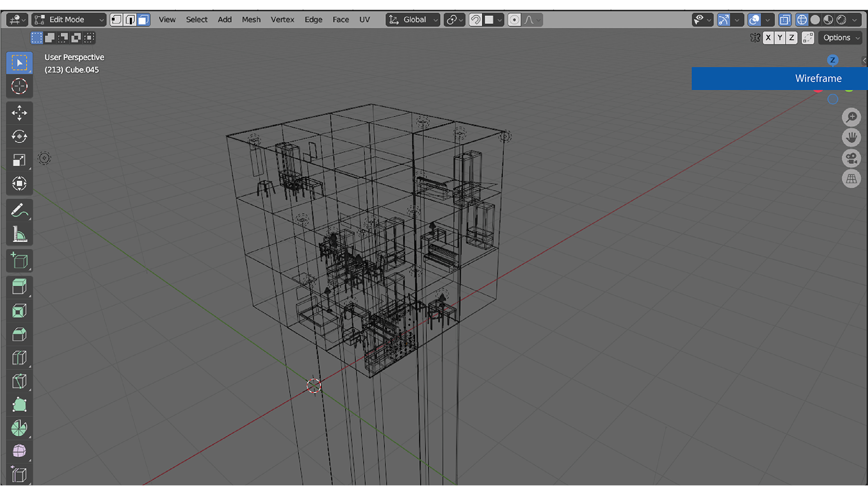Expand the Global orientation dropdown
Viewport: 868px width, 495px height.
click(x=413, y=19)
